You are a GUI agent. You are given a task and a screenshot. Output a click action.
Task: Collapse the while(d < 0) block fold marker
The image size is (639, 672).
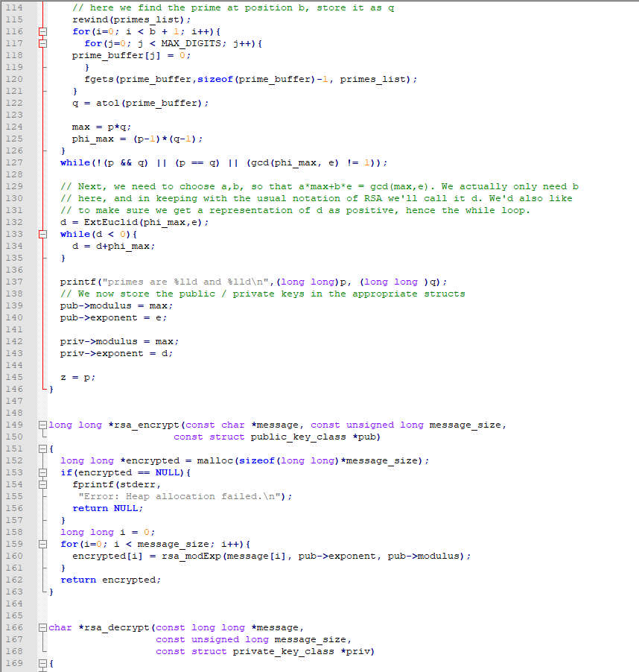[43, 235]
